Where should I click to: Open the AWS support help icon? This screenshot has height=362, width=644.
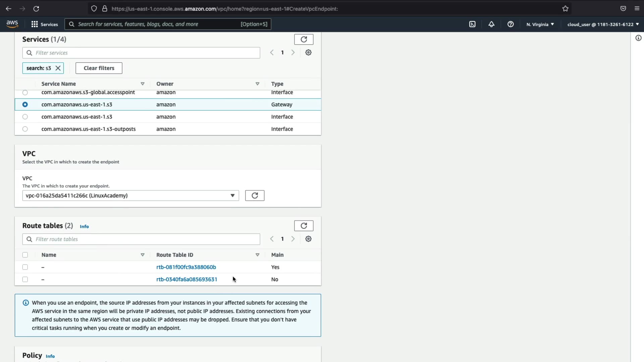click(511, 24)
